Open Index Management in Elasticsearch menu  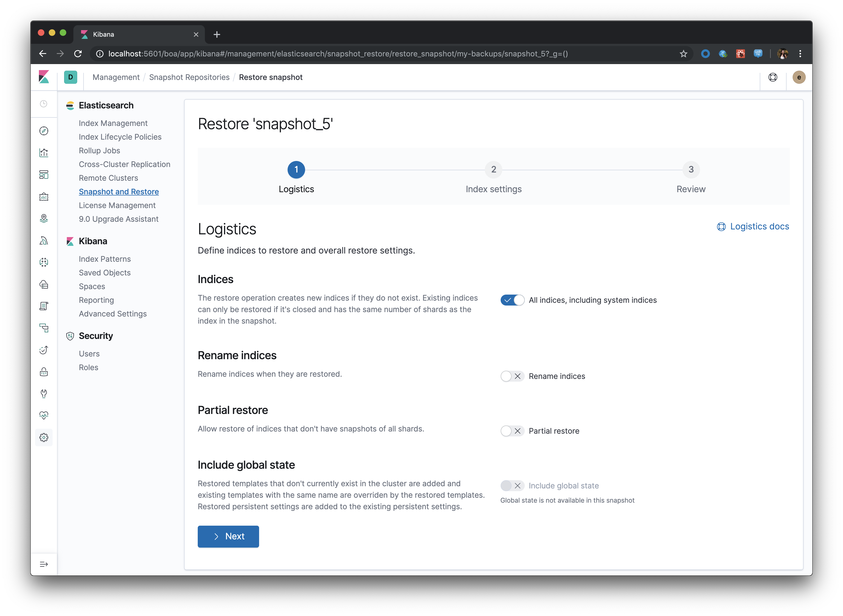tap(113, 123)
